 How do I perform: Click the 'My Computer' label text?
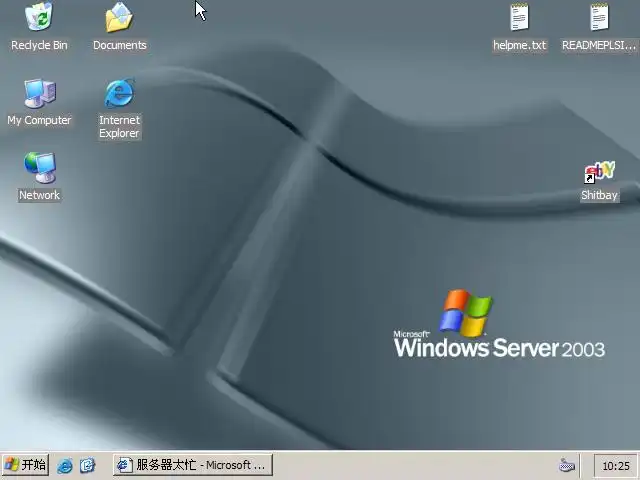click(x=39, y=120)
